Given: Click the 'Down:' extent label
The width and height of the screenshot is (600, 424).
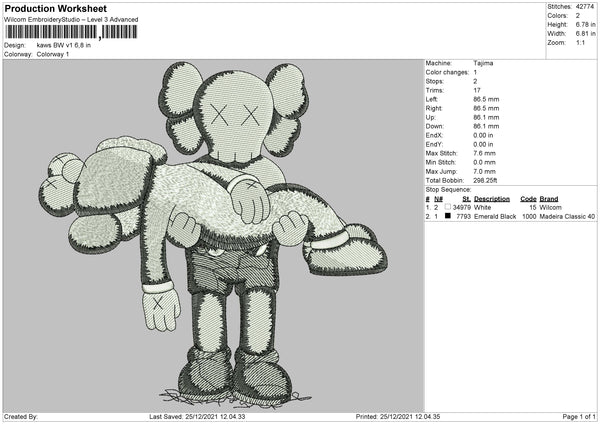Looking at the screenshot, I should pos(434,126).
